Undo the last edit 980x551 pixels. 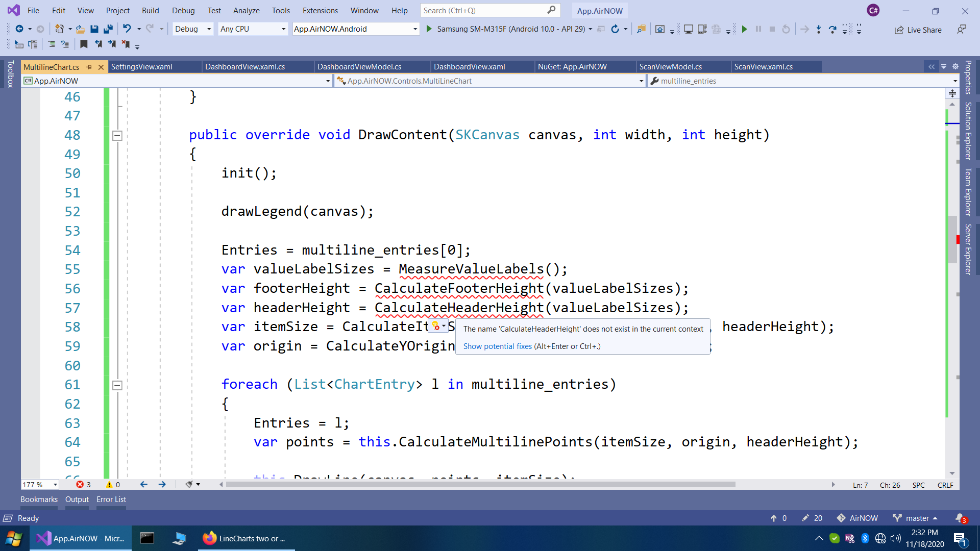coord(128,29)
